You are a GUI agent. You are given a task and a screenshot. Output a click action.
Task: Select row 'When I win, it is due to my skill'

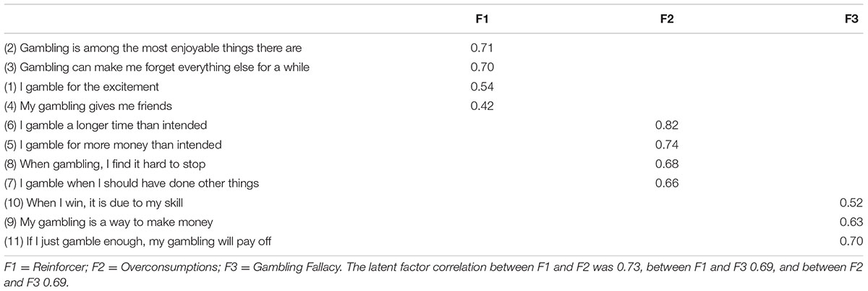(x=434, y=202)
